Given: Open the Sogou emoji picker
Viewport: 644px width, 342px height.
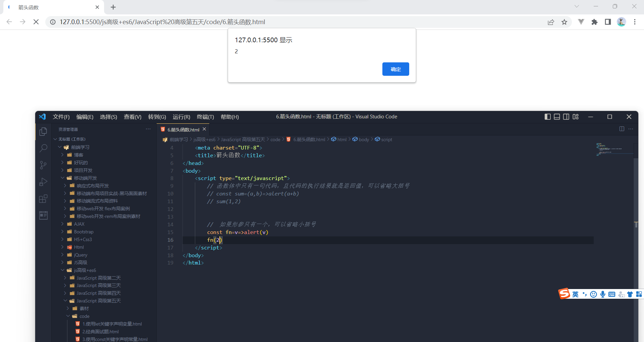Looking at the screenshot, I should coord(593,294).
